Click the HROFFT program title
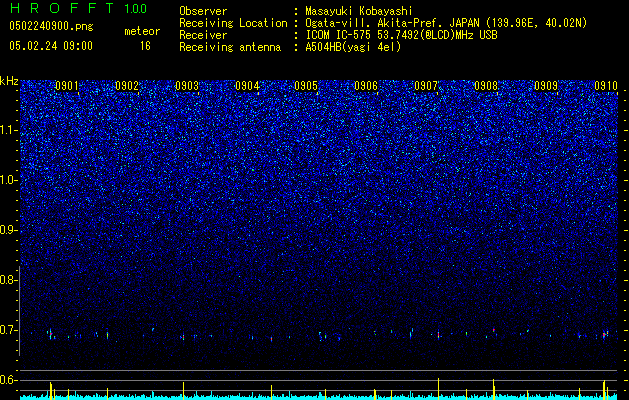The height and width of the screenshot is (400, 629). point(63,8)
